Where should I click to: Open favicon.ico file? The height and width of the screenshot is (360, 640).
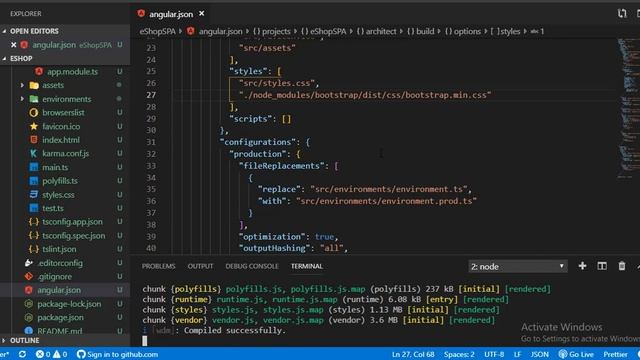(61, 126)
